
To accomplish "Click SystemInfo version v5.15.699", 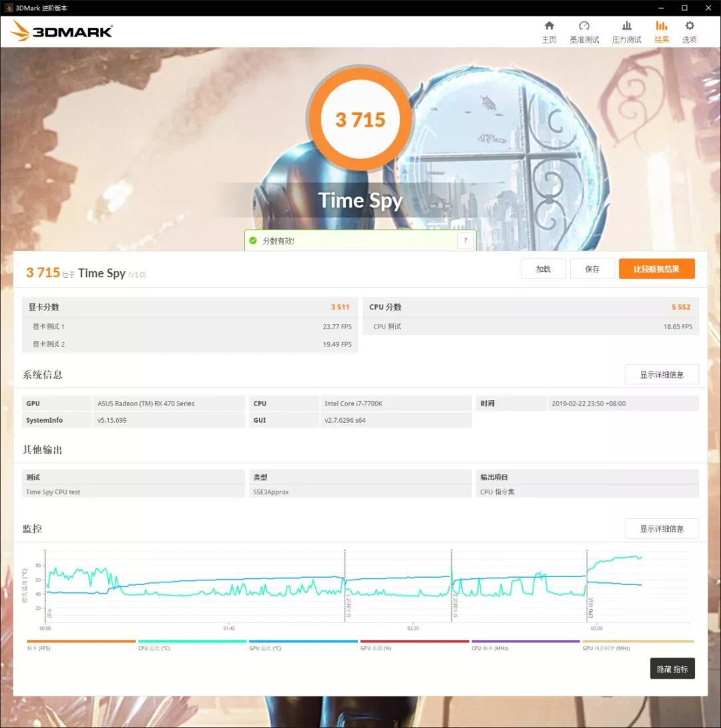I will click(x=169, y=420).
